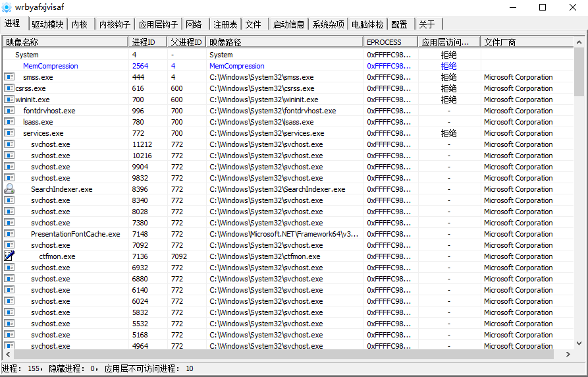Click the csrss.exe process icon
The width and height of the screenshot is (588, 377).
[9, 88]
